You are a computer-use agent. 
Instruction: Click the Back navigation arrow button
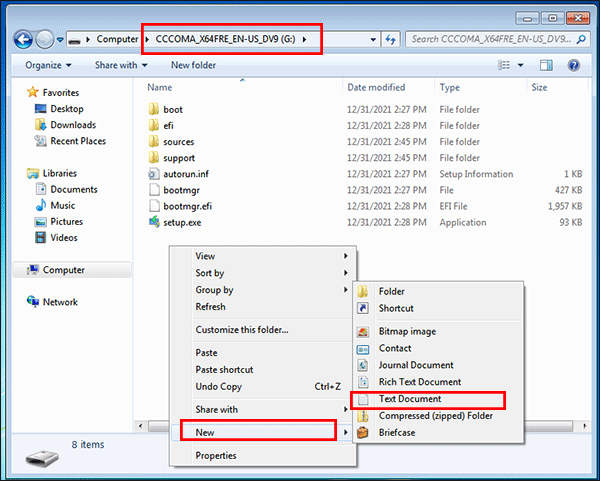(23, 39)
